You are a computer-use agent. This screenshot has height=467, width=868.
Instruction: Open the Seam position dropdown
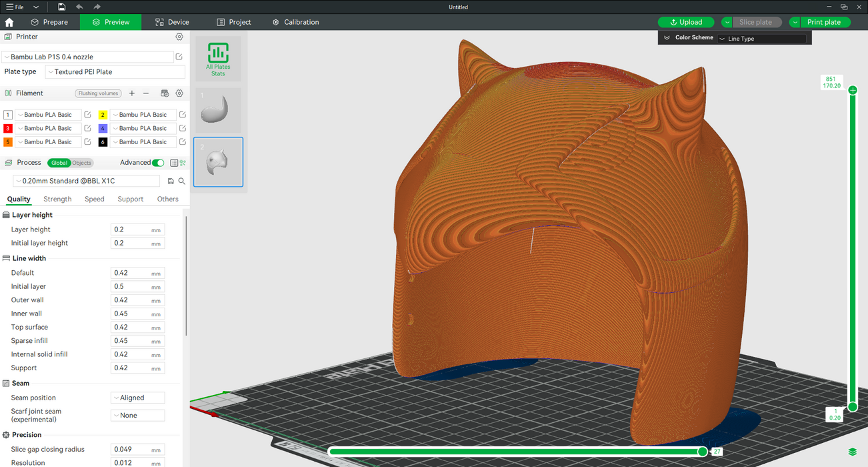point(137,398)
